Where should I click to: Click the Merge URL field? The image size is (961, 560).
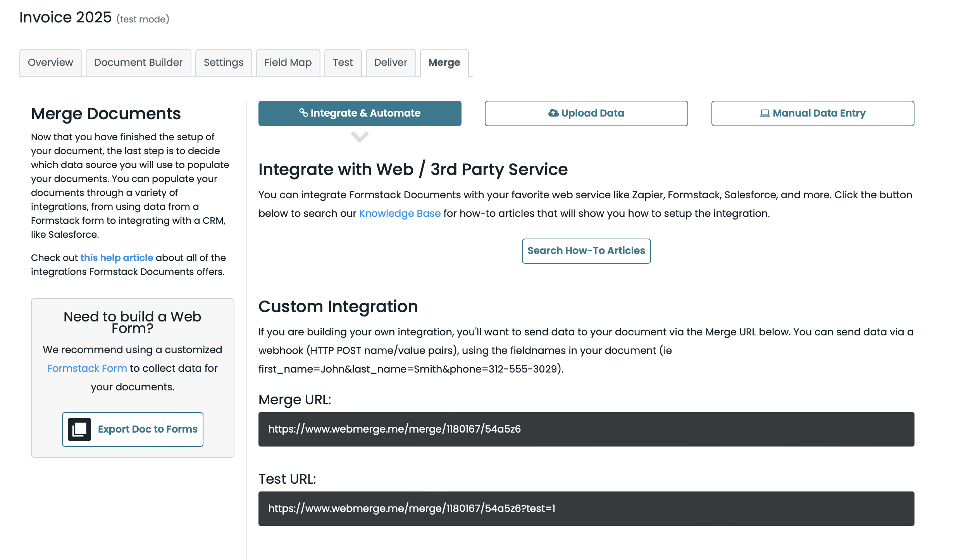(586, 429)
